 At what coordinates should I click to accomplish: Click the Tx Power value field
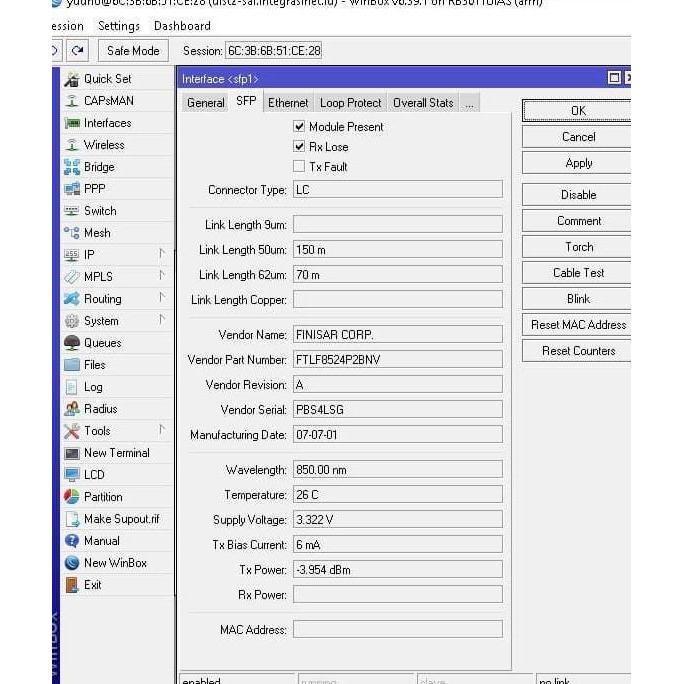(x=397, y=570)
